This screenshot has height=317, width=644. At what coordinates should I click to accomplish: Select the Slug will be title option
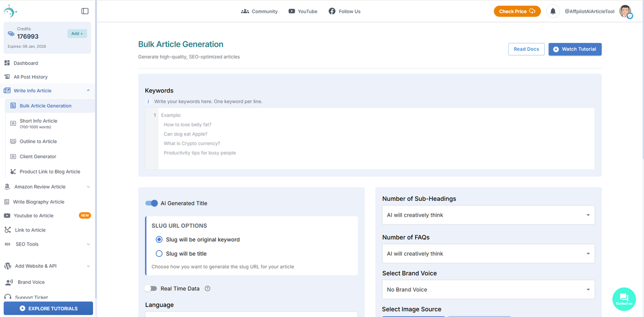pos(159,253)
